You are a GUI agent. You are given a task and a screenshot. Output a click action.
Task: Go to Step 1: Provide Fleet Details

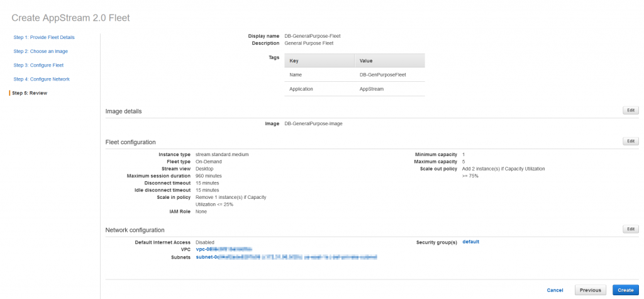point(44,37)
